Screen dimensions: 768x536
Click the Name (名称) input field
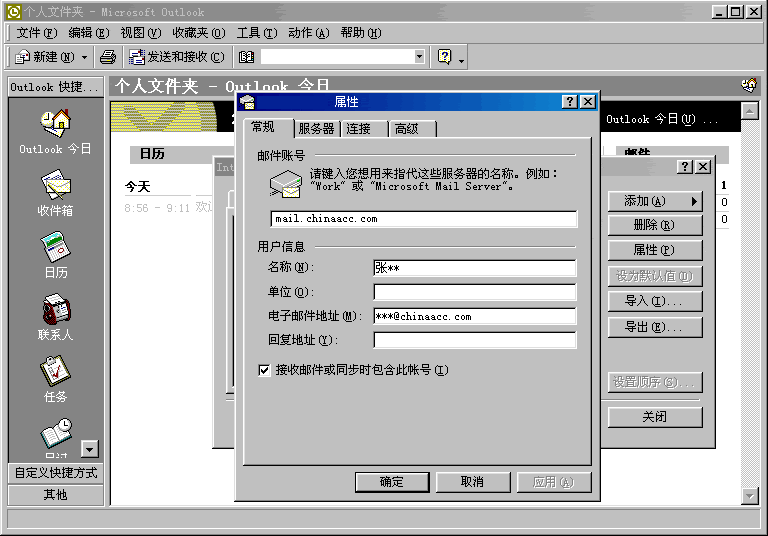475,268
